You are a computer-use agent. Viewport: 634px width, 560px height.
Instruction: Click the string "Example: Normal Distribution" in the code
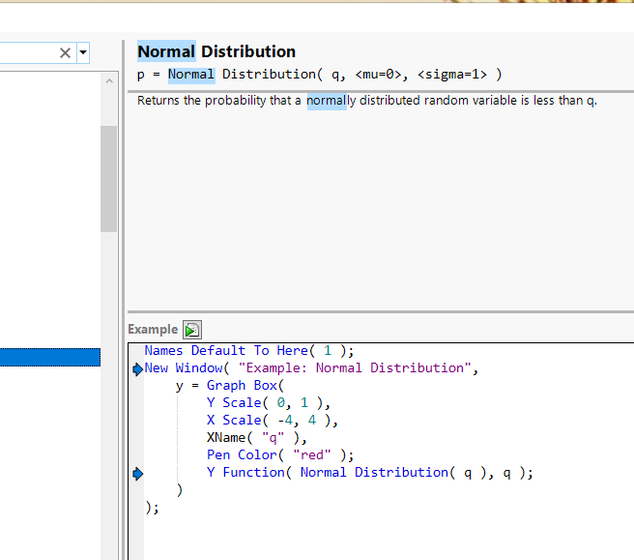pos(355,368)
